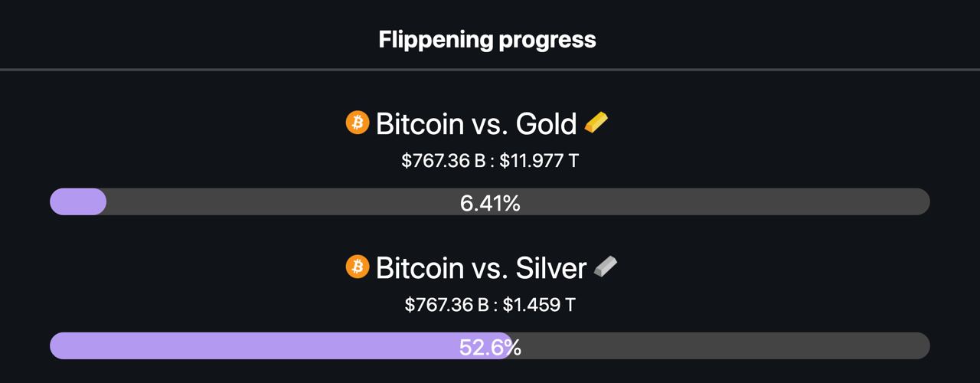Click the Bitcoin vs. Silver title
Viewport: 980px width, 383px height.
point(481,267)
